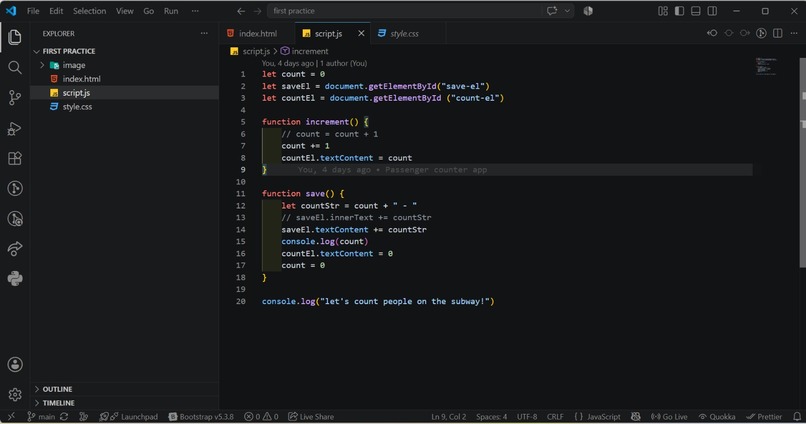This screenshot has height=424, width=806.
Task: Open notifications with the bell icon
Action: [797, 417]
